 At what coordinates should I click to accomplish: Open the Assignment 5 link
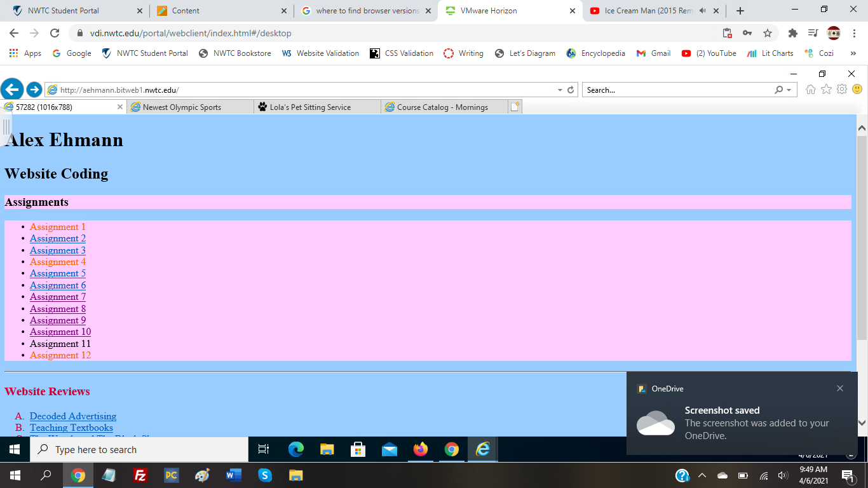point(57,273)
